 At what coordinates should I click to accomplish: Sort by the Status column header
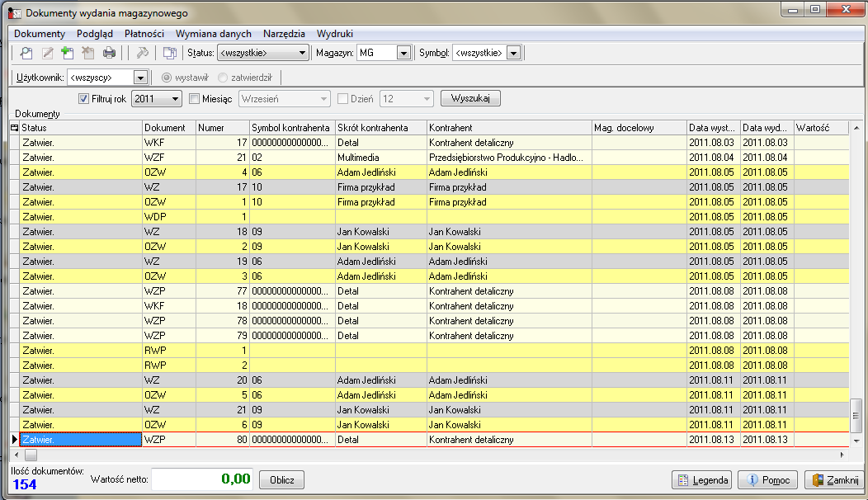tap(81, 128)
